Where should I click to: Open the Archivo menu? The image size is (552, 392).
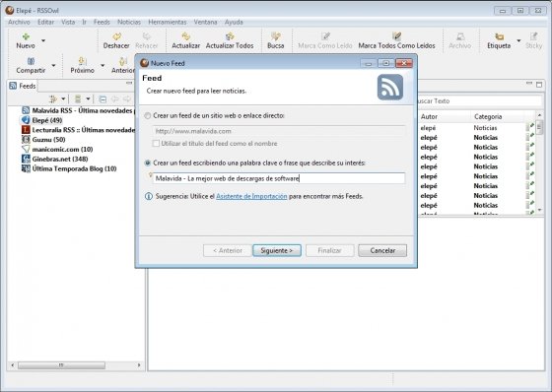pos(19,22)
